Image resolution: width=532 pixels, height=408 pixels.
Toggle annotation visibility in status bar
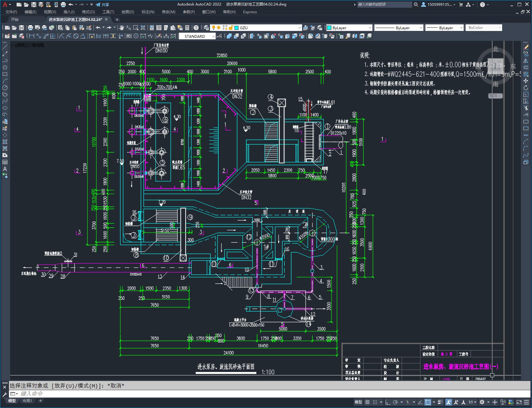tap(448, 402)
